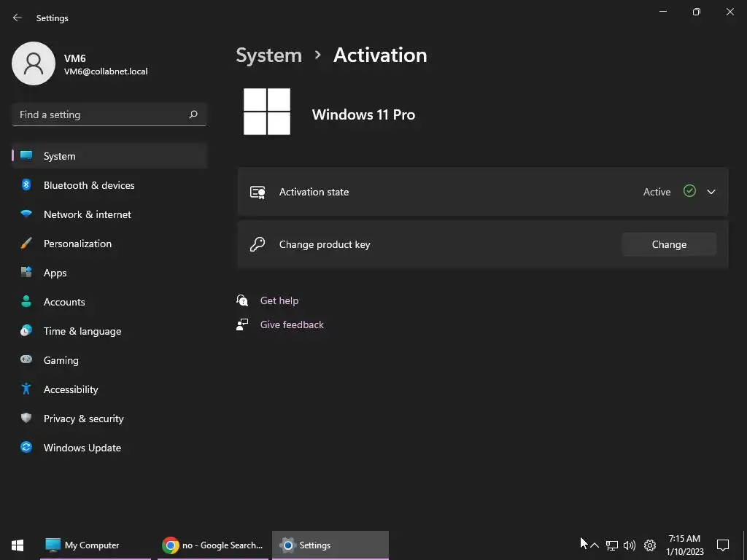Click the Activation state label

pyautogui.click(x=314, y=192)
